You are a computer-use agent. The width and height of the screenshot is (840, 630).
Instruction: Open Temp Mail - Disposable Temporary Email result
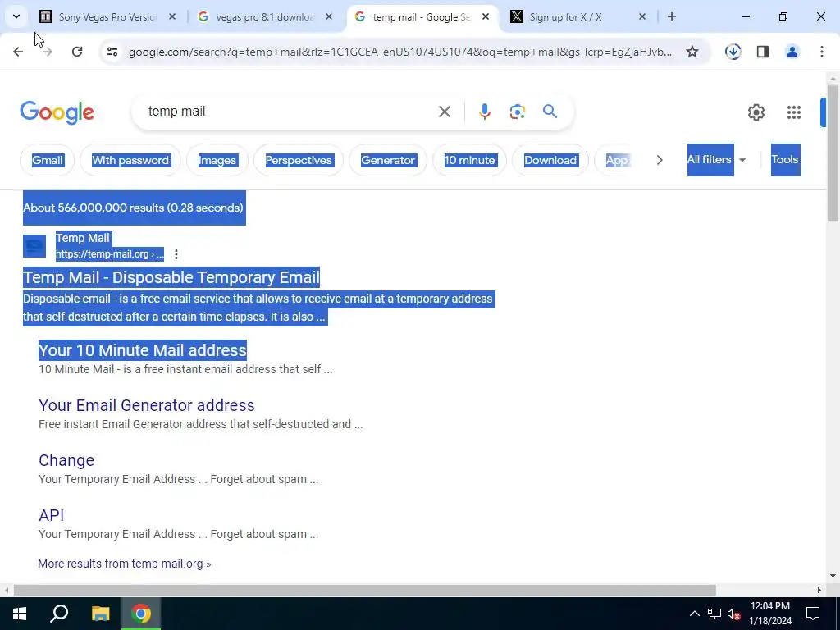171,277
